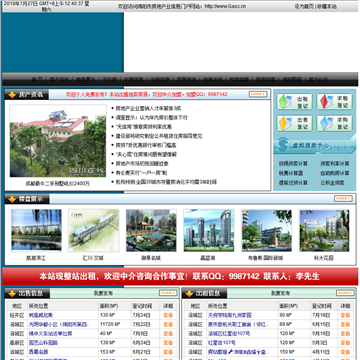
Task: Click 收藏本站 link at top
Action: pos(327,6)
